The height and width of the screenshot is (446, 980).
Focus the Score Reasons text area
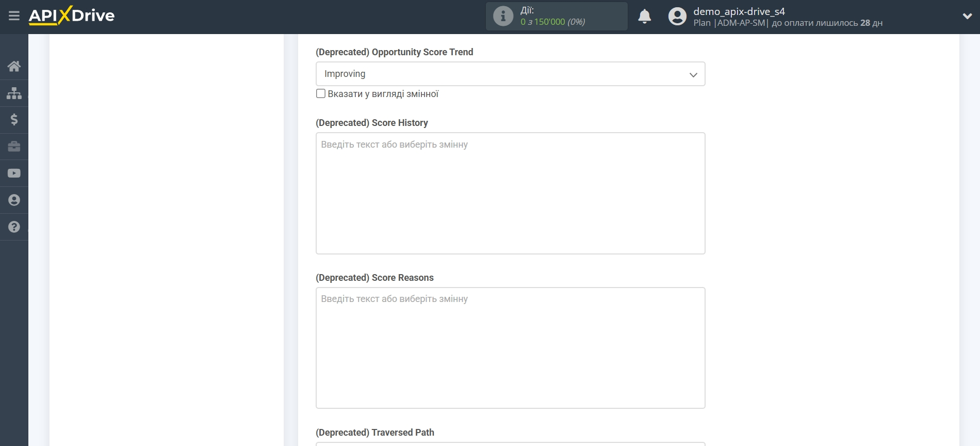click(510, 348)
